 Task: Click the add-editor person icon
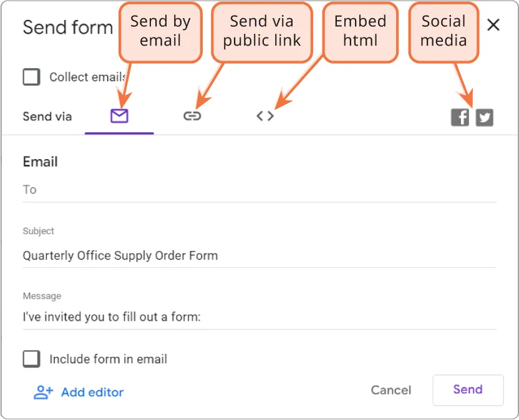(42, 392)
